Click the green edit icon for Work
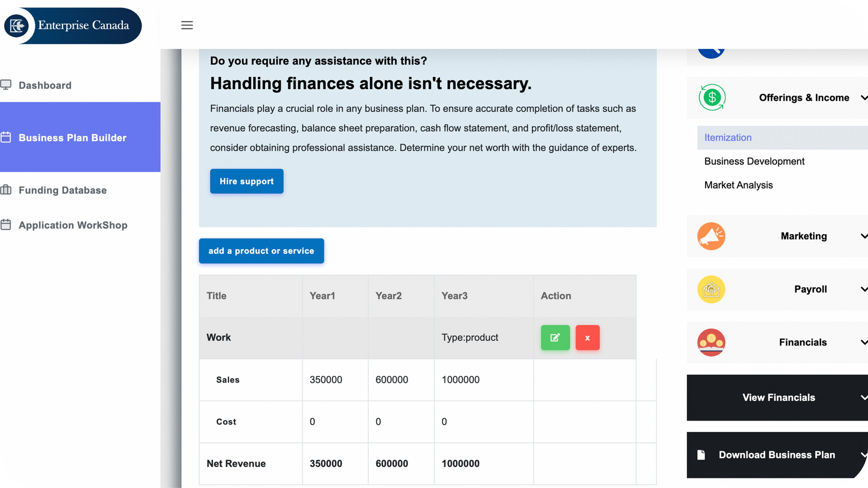Image resolution: width=868 pixels, height=488 pixels. 555,337
